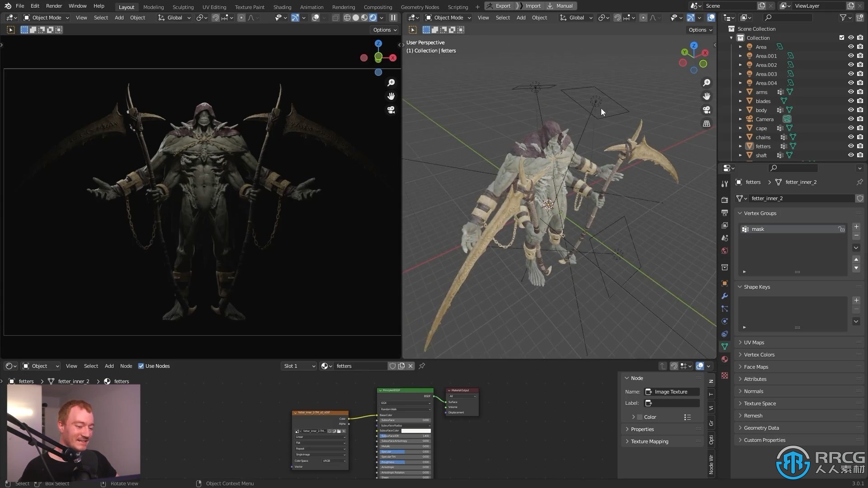This screenshot has height=488, width=868.
Task: Click the Shading workspace tab
Action: (x=281, y=6)
